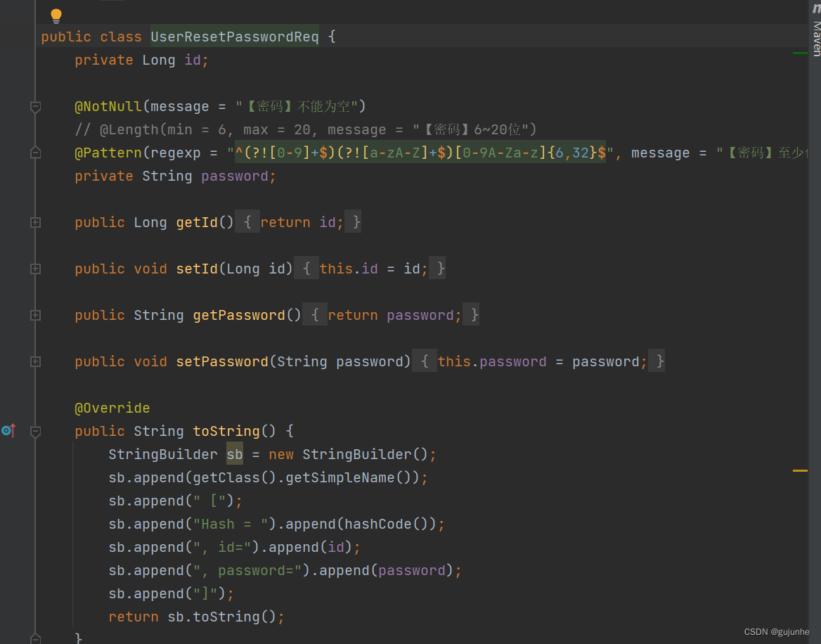Click the orange warning stripe in error gutter
This screenshot has width=821, height=644.
click(x=799, y=470)
